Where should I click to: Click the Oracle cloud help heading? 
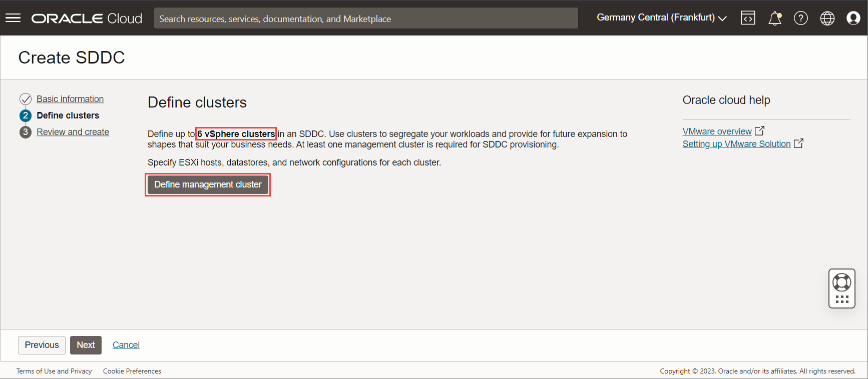(726, 100)
